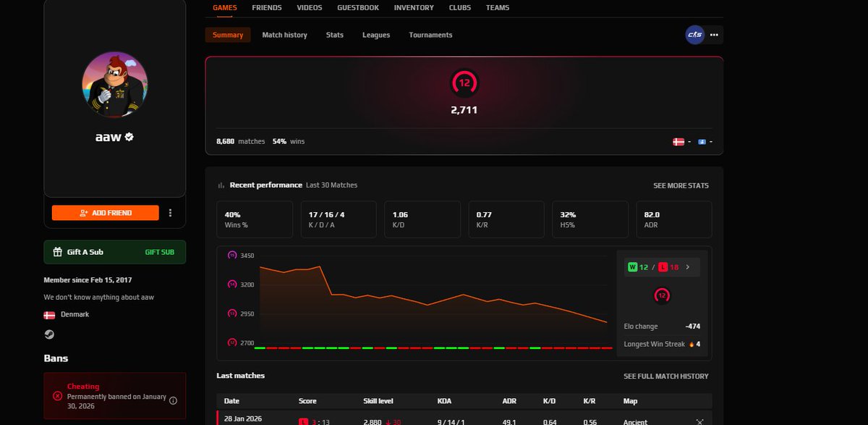Open the VIDEOS tab
The width and height of the screenshot is (868, 425).
click(x=310, y=8)
